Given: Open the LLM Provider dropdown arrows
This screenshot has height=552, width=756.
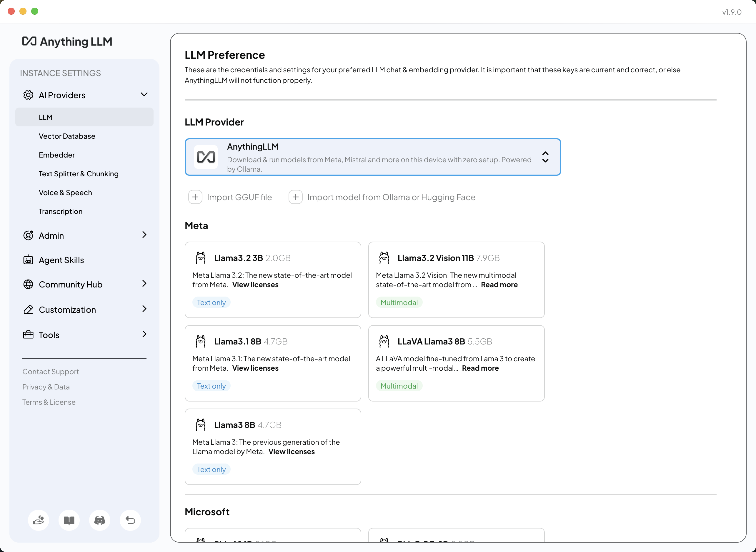Looking at the screenshot, I should (x=545, y=157).
